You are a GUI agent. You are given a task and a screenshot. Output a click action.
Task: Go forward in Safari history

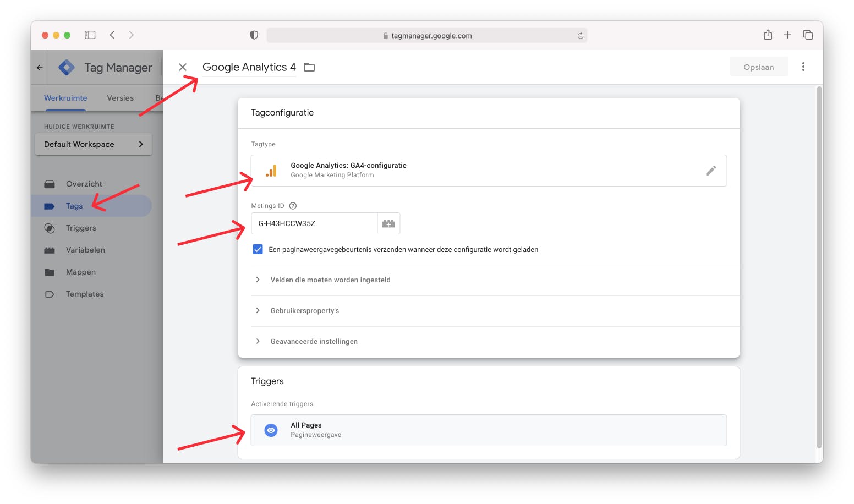coord(131,35)
